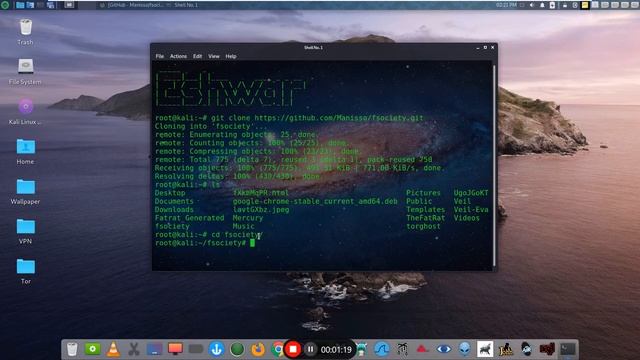Open the terminal File menu

(160, 56)
